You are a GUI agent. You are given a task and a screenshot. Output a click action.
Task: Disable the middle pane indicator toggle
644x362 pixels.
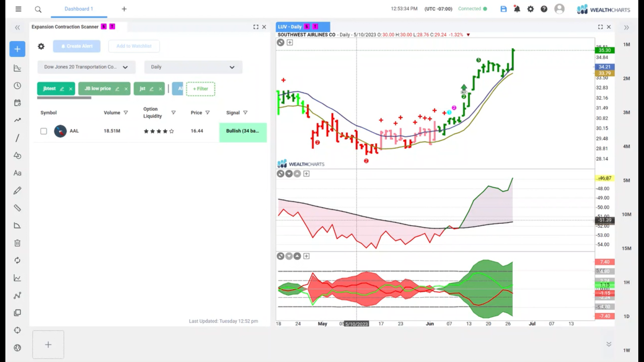(280, 174)
